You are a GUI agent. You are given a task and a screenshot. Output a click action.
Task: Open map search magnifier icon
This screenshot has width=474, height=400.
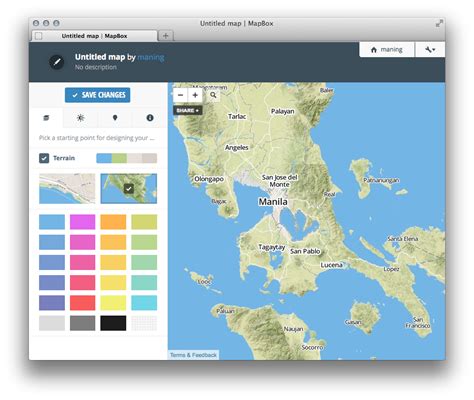(x=213, y=95)
